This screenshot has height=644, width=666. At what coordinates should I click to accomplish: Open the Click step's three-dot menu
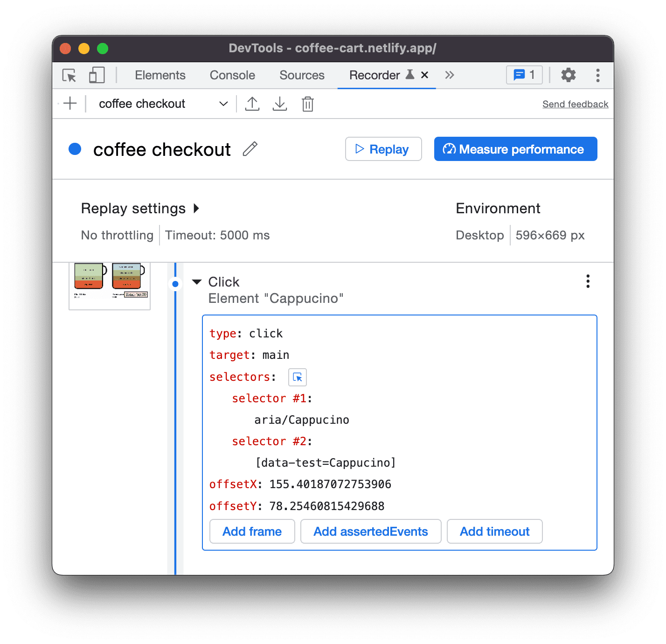[x=588, y=281]
